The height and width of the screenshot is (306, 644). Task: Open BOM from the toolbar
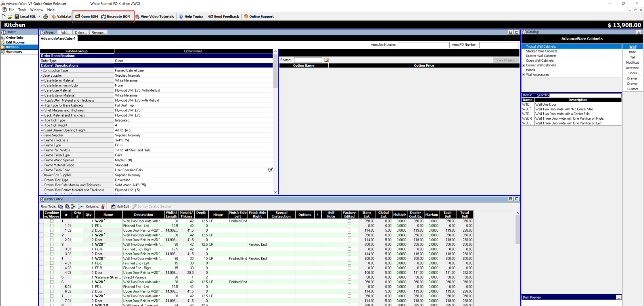(87, 16)
